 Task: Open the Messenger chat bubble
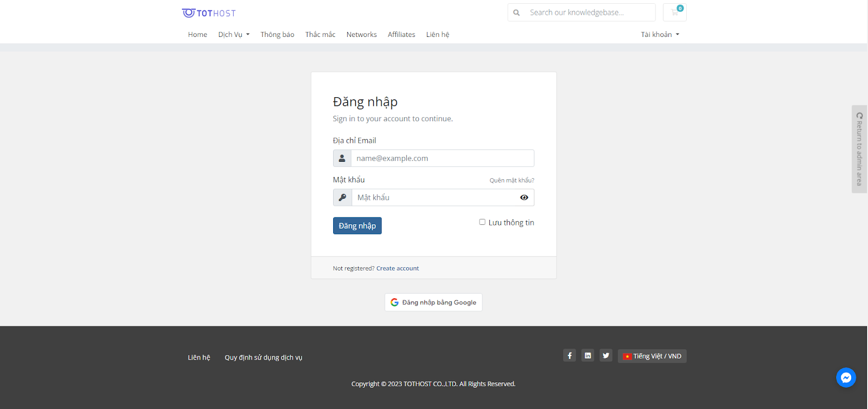pos(846,377)
